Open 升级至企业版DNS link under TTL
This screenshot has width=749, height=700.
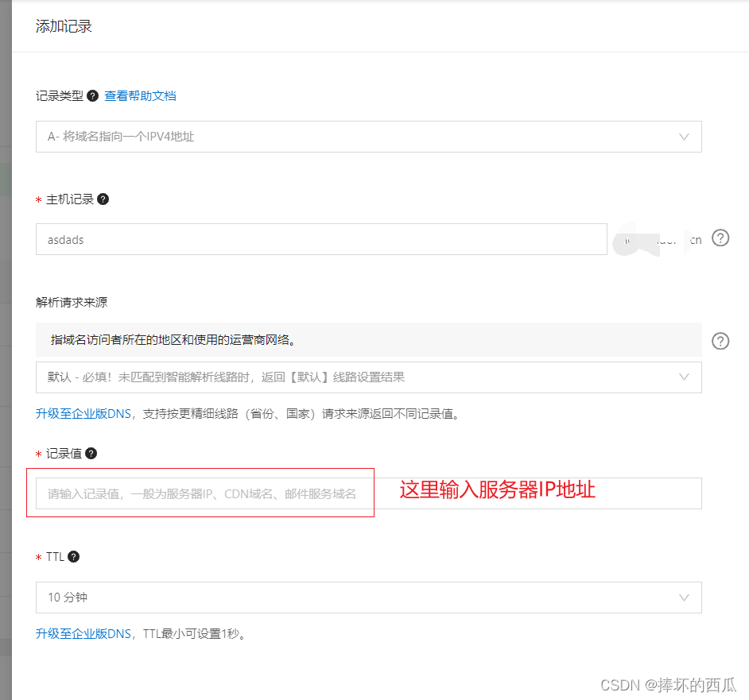[83, 633]
